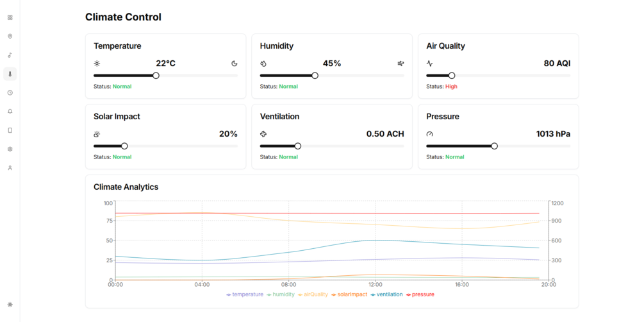644x322 pixels.
Task: Select the thermometer climate sidebar icon
Action: tap(10, 74)
